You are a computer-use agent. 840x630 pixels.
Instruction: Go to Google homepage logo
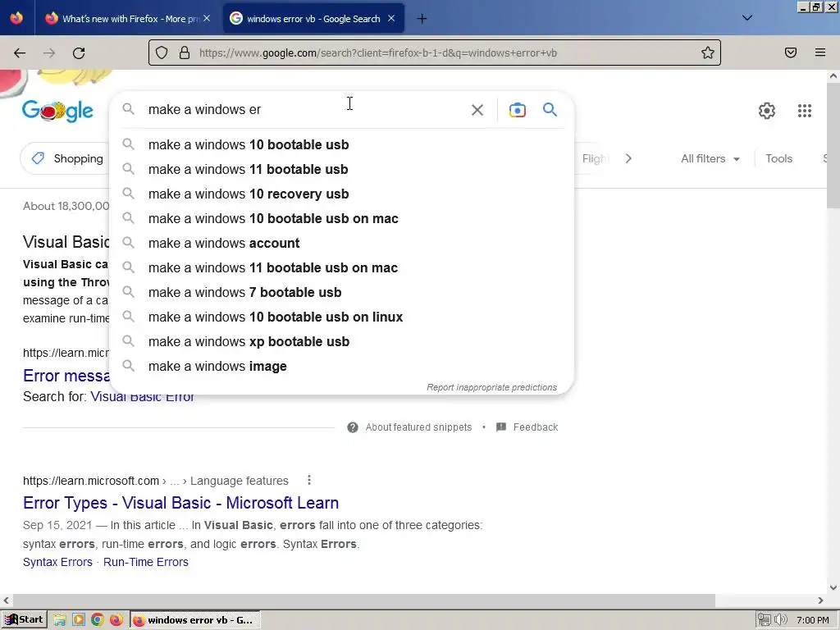click(58, 111)
